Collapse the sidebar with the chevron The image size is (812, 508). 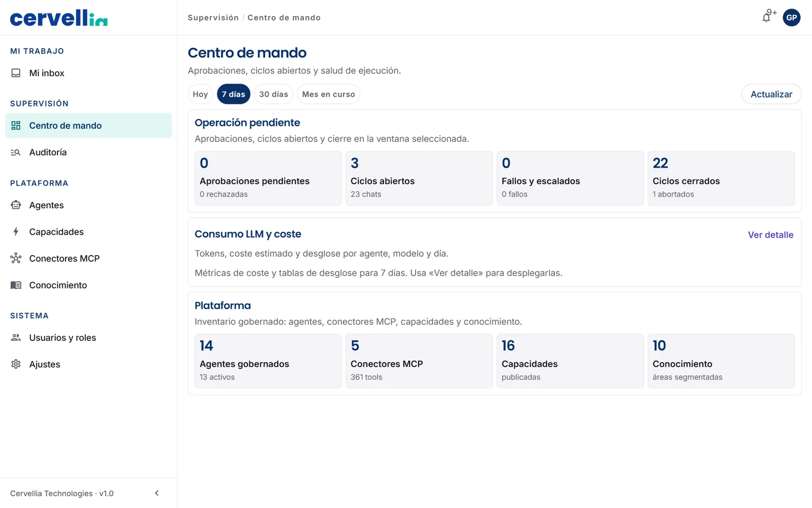click(157, 493)
